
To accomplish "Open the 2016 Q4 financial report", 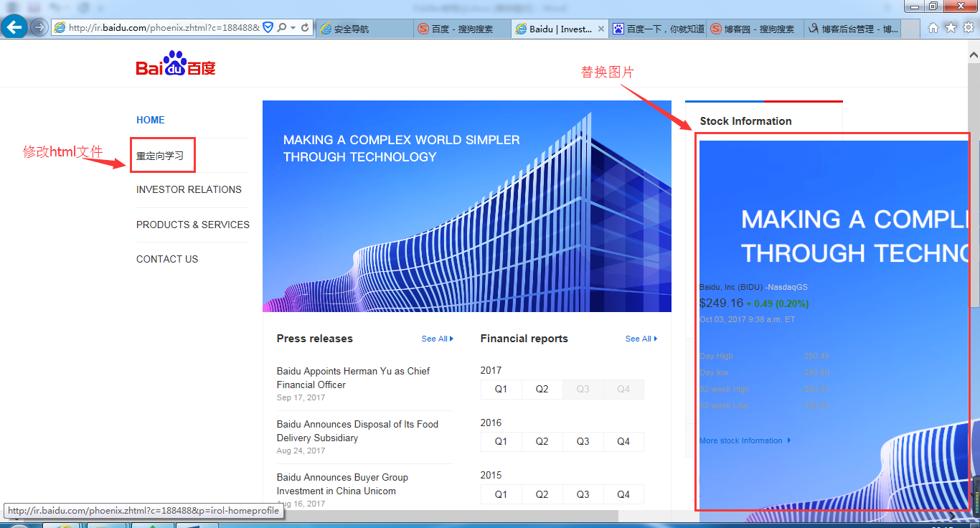I will point(623,441).
